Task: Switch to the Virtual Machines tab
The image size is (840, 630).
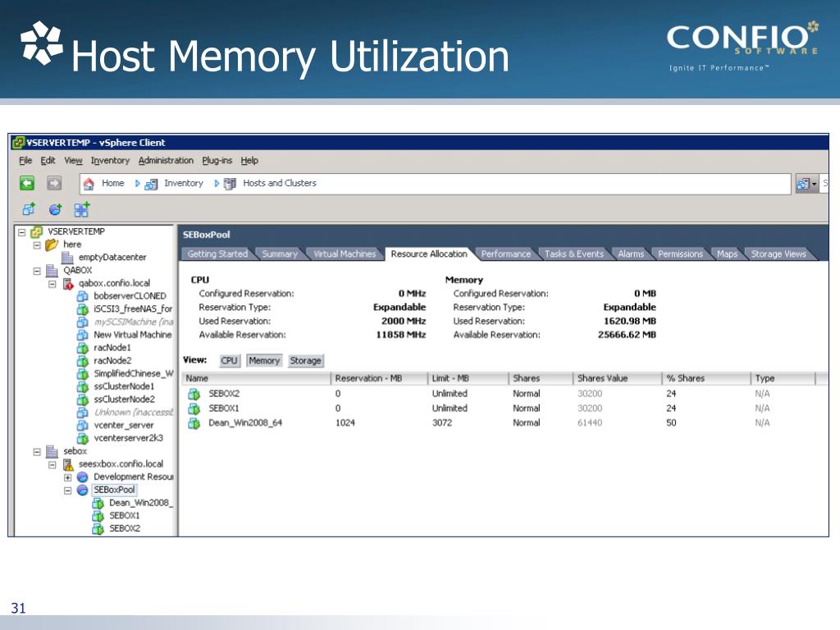Action: pyautogui.click(x=345, y=254)
